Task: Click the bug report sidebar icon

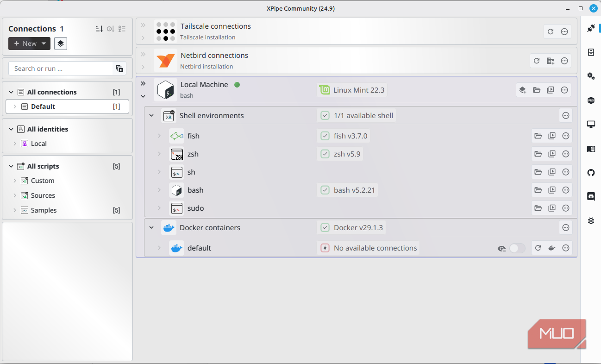Action: (591, 221)
